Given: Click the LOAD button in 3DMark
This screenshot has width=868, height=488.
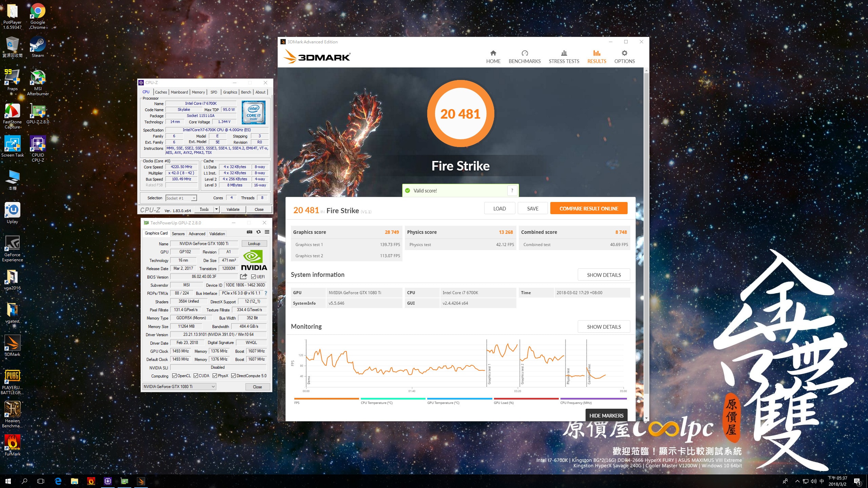Looking at the screenshot, I should point(499,208).
